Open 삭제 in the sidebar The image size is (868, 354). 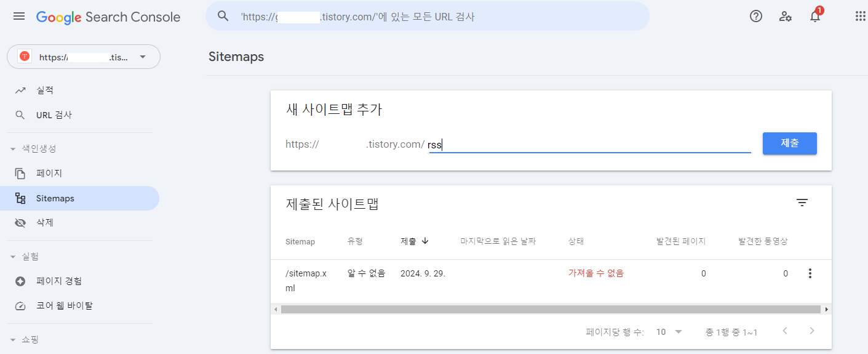click(x=80, y=223)
